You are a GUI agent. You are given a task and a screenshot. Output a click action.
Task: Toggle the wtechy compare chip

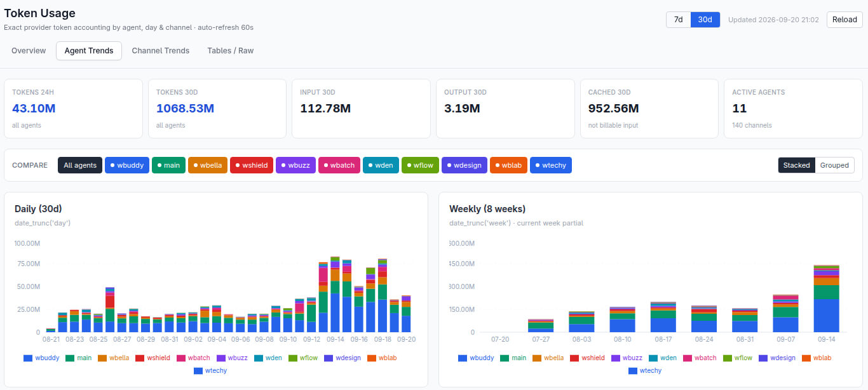click(551, 165)
